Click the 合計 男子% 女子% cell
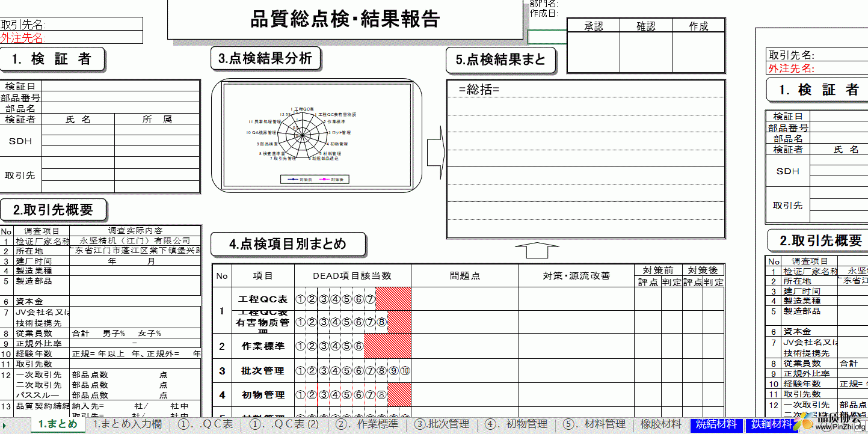Viewport: 868px width, 434px height. pyautogui.click(x=135, y=333)
